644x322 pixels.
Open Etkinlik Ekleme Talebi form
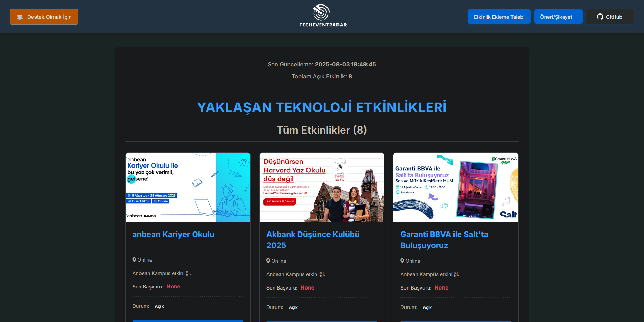click(499, 17)
